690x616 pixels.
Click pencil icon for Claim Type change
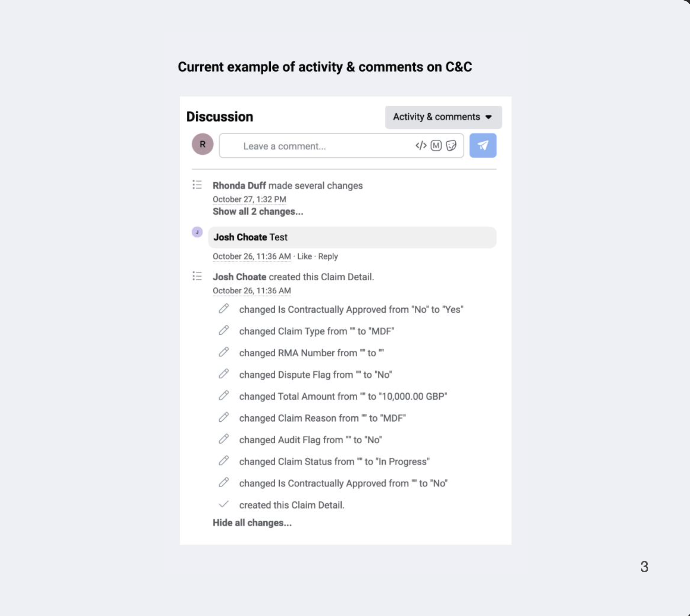224,330
